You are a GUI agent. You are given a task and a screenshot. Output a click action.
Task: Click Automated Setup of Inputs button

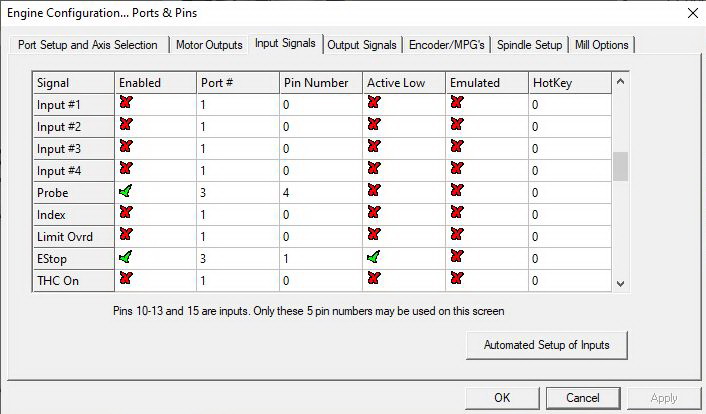[546, 345]
